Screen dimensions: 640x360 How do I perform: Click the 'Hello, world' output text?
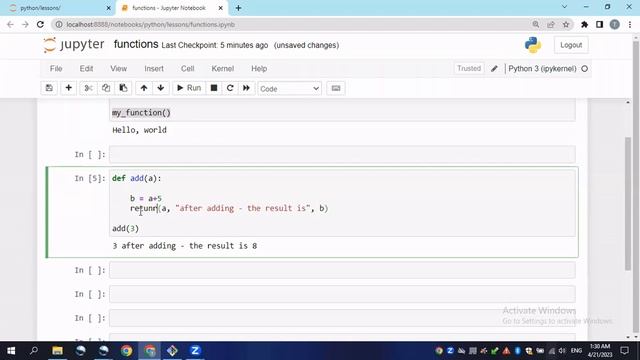[x=139, y=130]
